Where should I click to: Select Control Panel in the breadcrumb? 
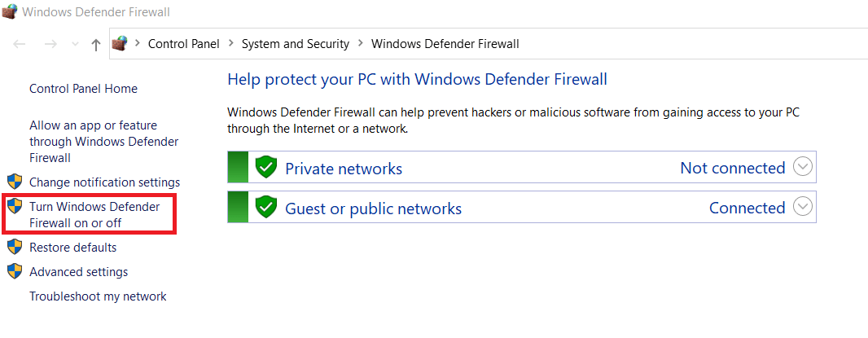[183, 44]
